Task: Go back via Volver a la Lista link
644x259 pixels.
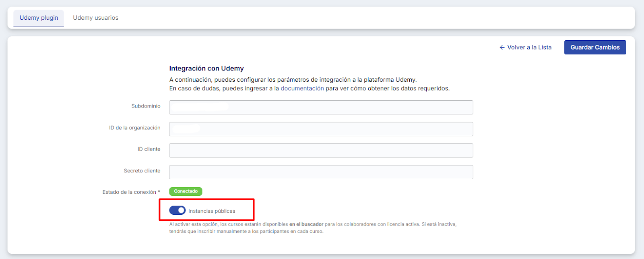Action: [529, 48]
